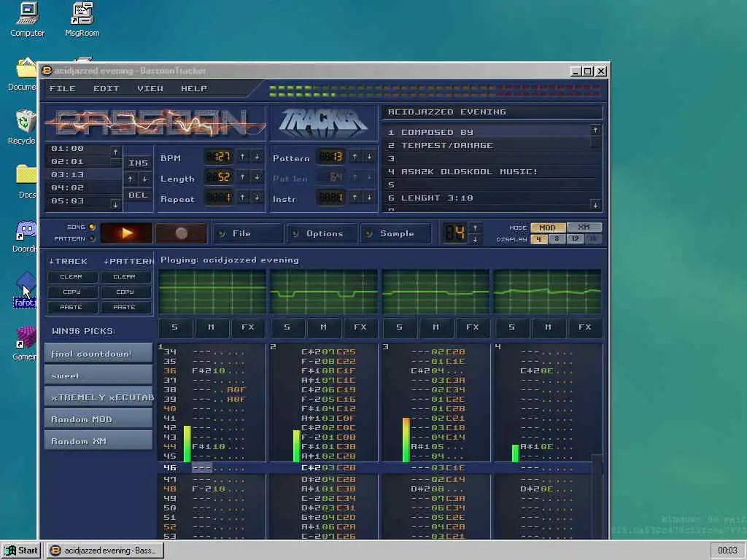Viewport: 747px width, 560px height.
Task: Decrease BPM with down arrow
Action: pyautogui.click(x=257, y=157)
